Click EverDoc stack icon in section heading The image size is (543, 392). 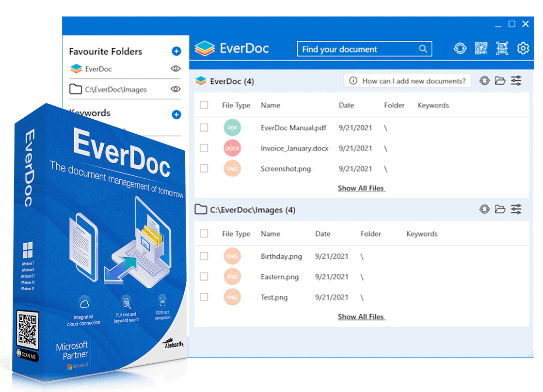coord(201,80)
